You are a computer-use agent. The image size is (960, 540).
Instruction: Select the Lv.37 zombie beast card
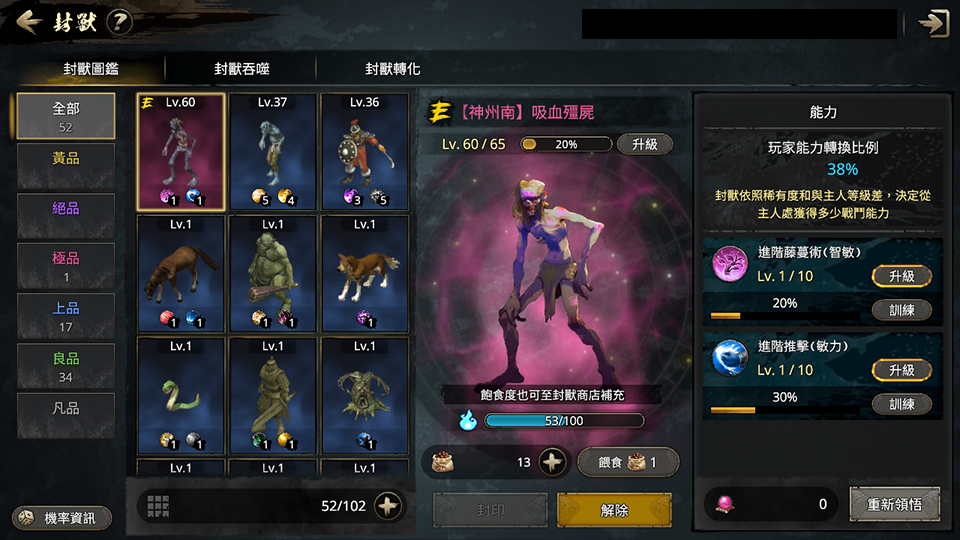coord(272,152)
